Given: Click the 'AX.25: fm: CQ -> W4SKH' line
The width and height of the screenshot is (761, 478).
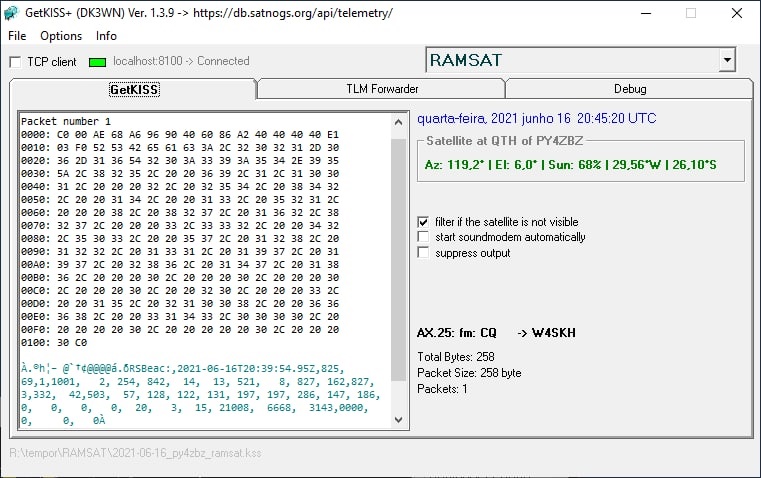Looking at the screenshot, I should [x=496, y=333].
